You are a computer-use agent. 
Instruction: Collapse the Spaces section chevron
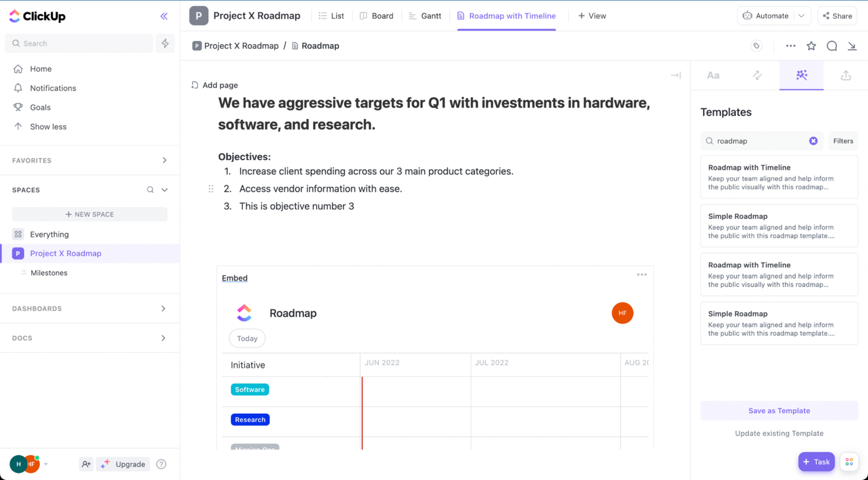click(164, 190)
